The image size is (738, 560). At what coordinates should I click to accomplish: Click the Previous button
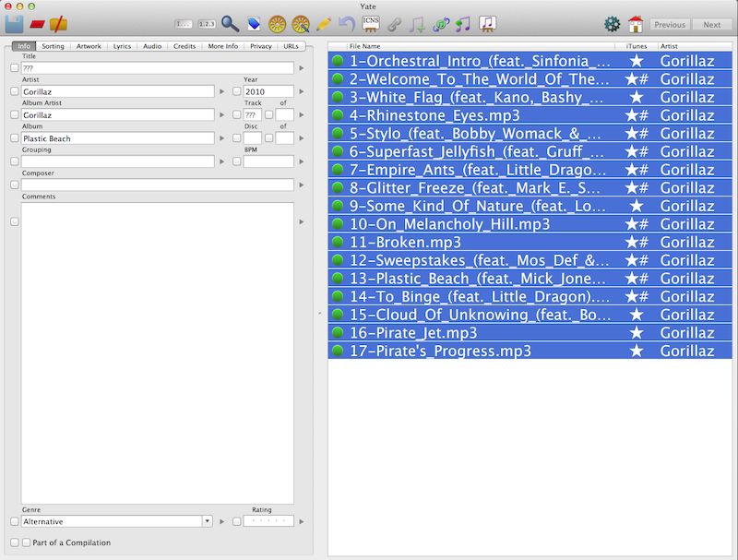pos(670,25)
